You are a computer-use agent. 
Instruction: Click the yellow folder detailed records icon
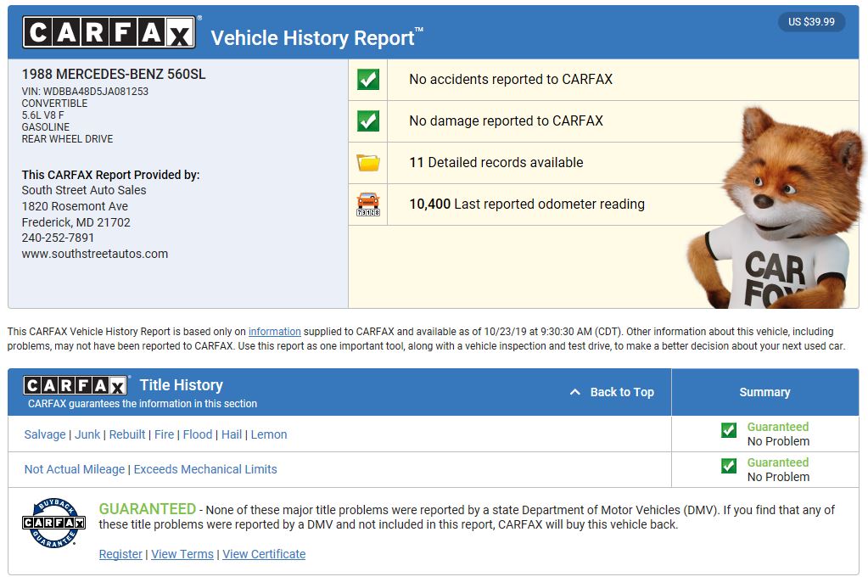pos(368,163)
